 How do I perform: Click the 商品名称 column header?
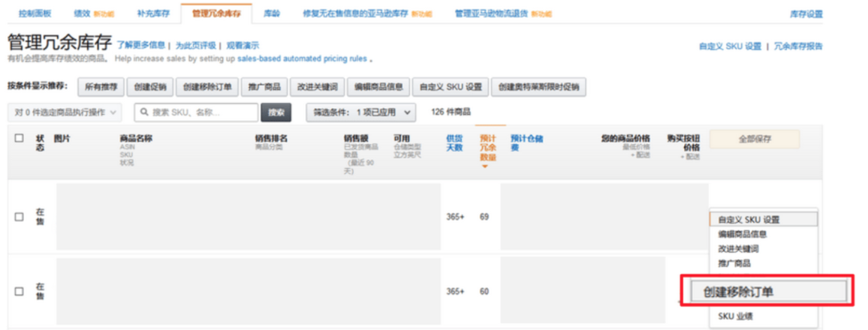(136, 138)
